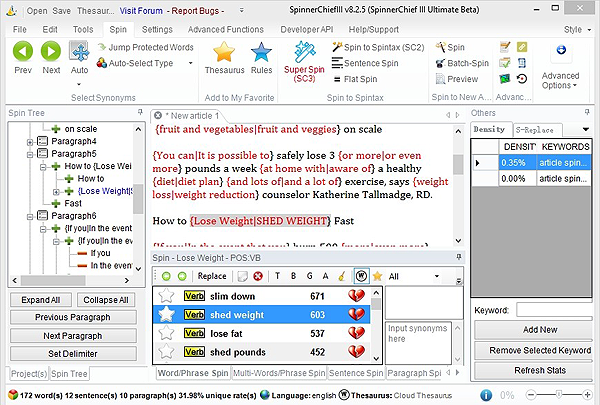Click the green Prev arrow button

coord(23,51)
